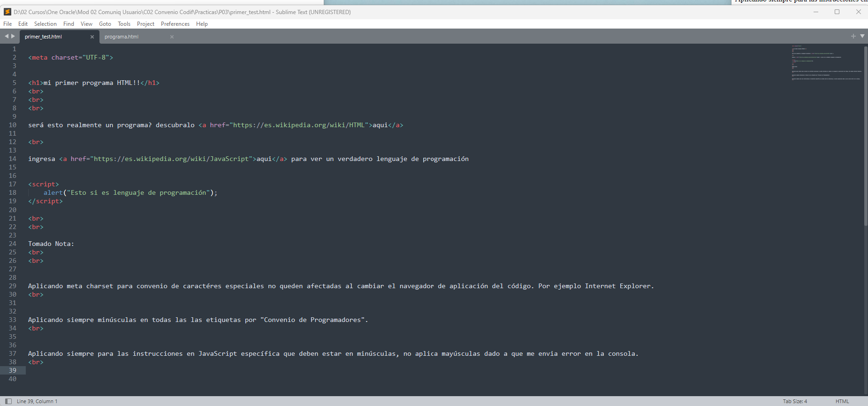This screenshot has height=406, width=868.
Task: Open the Find menu
Action: 69,24
